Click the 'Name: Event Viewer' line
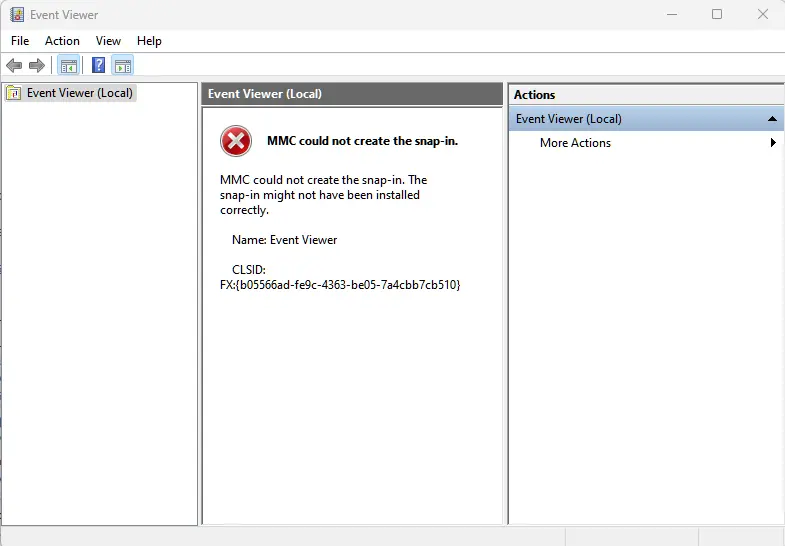The height and width of the screenshot is (546, 785). [284, 240]
